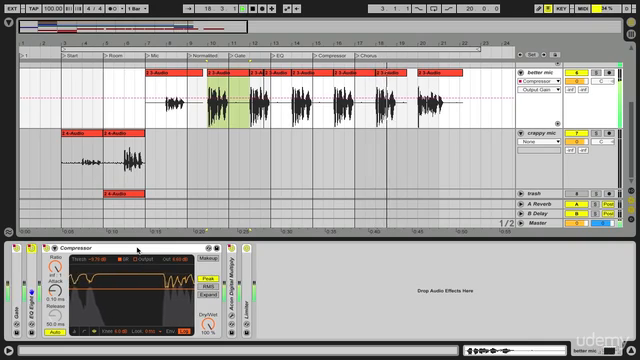Screen dimensions: 640x360
Task: Click the Back to Arrangement button
Action: [x=297, y=9]
